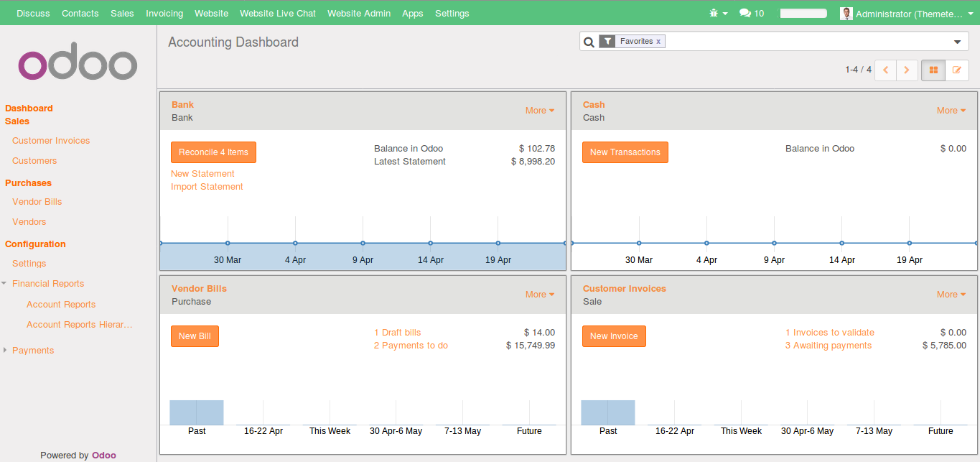Click the previous page arrow
Viewport: 980px width, 462px height.
(x=885, y=70)
